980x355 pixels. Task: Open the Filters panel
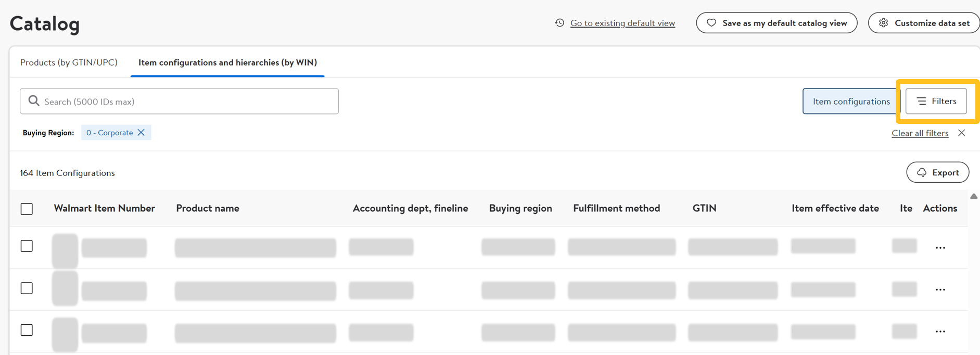(936, 101)
